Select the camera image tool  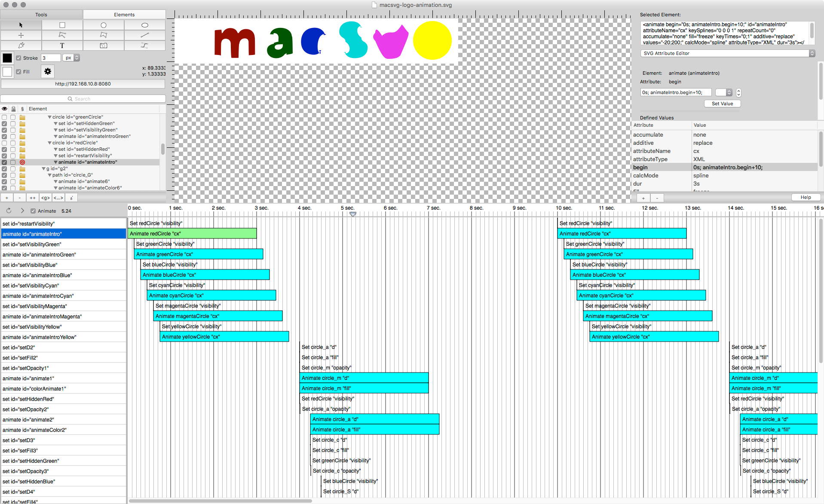(x=104, y=46)
